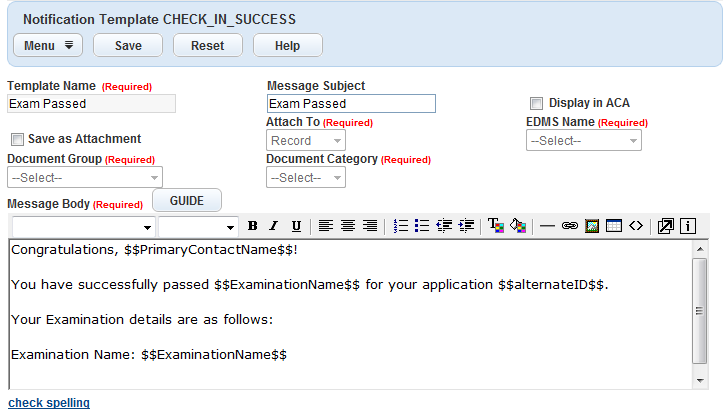Viewport: 725px width, 414px height.
Task: Enable the Display in ACA checkbox
Action: 537,103
